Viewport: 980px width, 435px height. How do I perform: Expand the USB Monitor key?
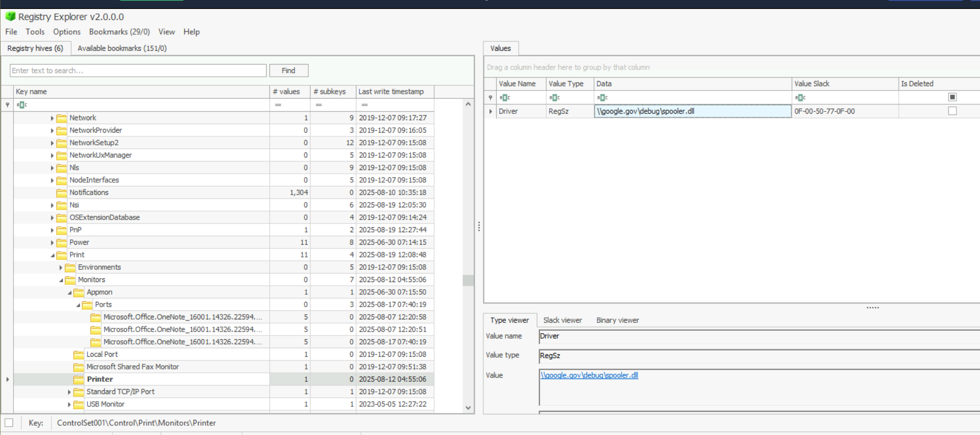[69, 405]
